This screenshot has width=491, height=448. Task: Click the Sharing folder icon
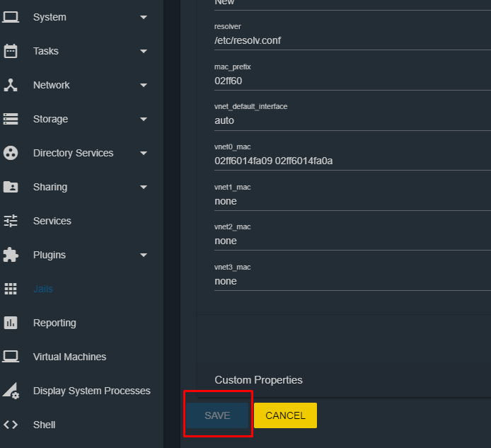coord(11,187)
